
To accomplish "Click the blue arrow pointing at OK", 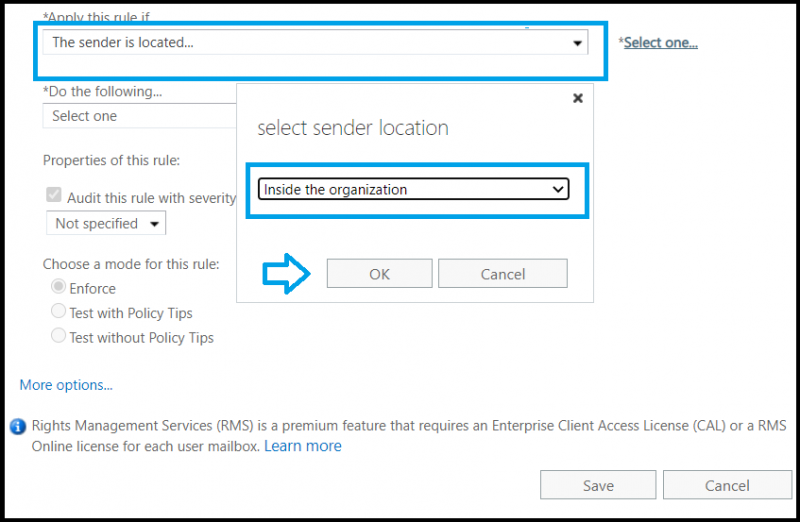I will [x=286, y=274].
